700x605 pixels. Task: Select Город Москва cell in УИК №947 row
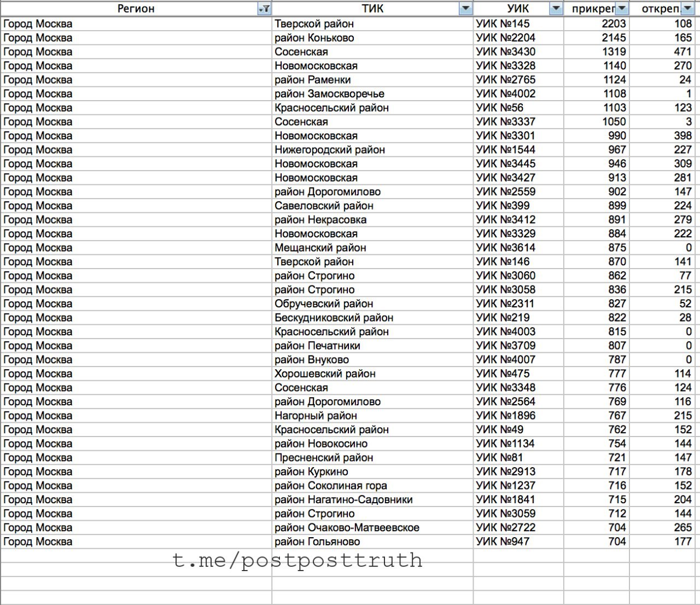(x=136, y=542)
